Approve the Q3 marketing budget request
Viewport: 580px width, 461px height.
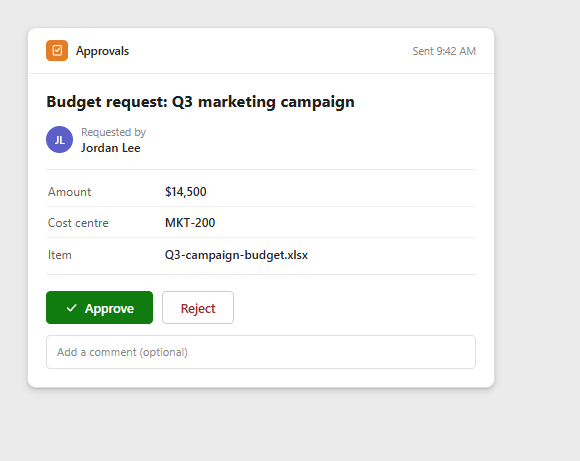pyautogui.click(x=99, y=307)
